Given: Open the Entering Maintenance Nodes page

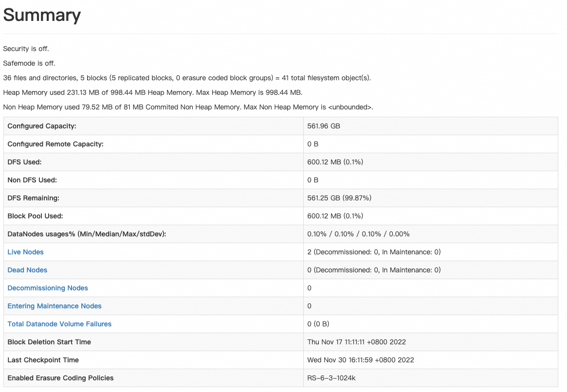Looking at the screenshot, I should 54,306.
